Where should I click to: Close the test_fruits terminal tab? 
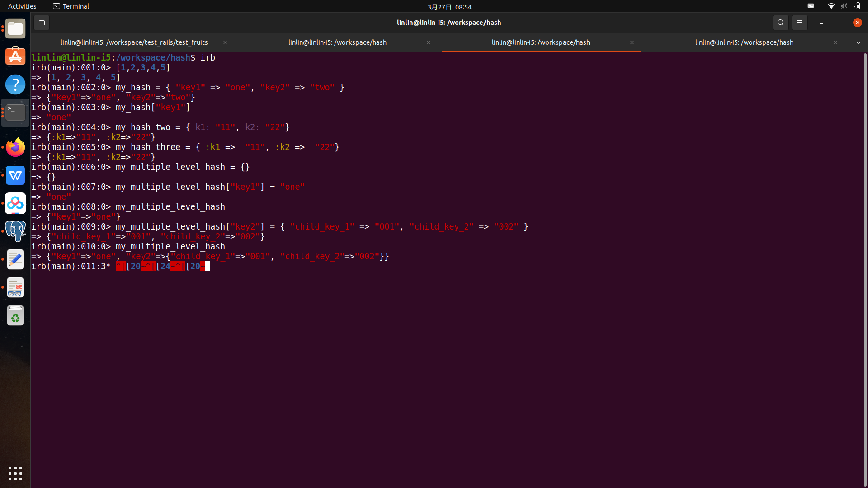225,42
